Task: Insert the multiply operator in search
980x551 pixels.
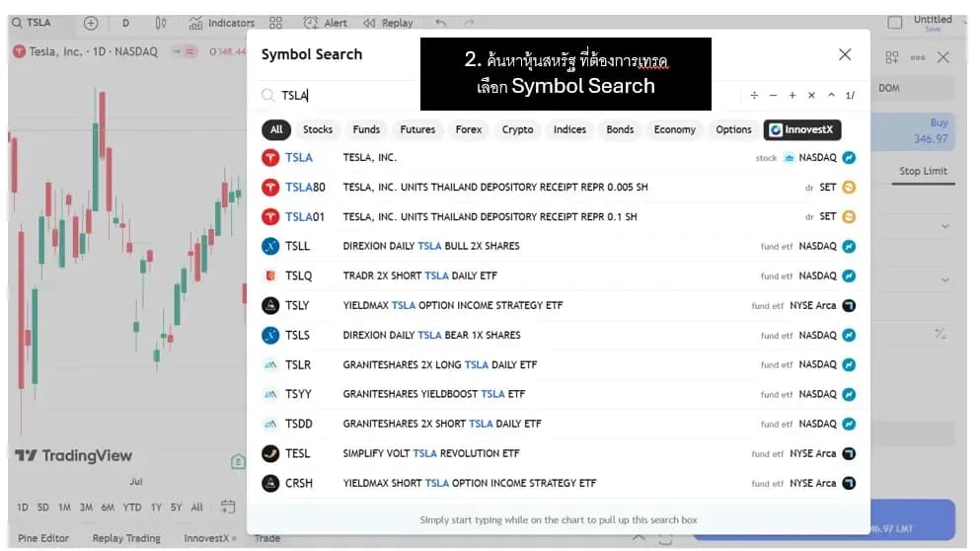Action: 811,95
